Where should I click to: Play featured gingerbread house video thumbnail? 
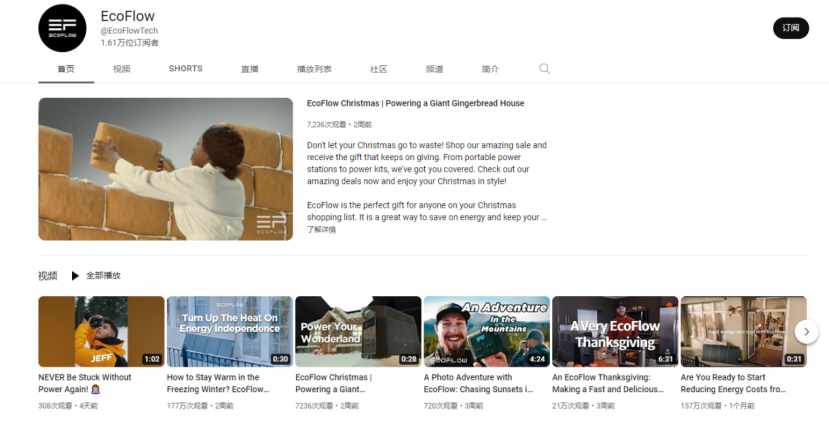165,169
